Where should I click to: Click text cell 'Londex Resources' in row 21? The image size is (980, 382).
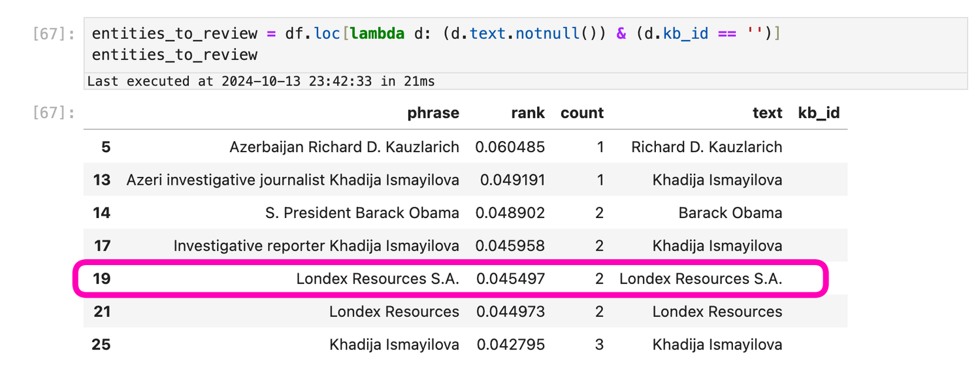click(x=717, y=311)
